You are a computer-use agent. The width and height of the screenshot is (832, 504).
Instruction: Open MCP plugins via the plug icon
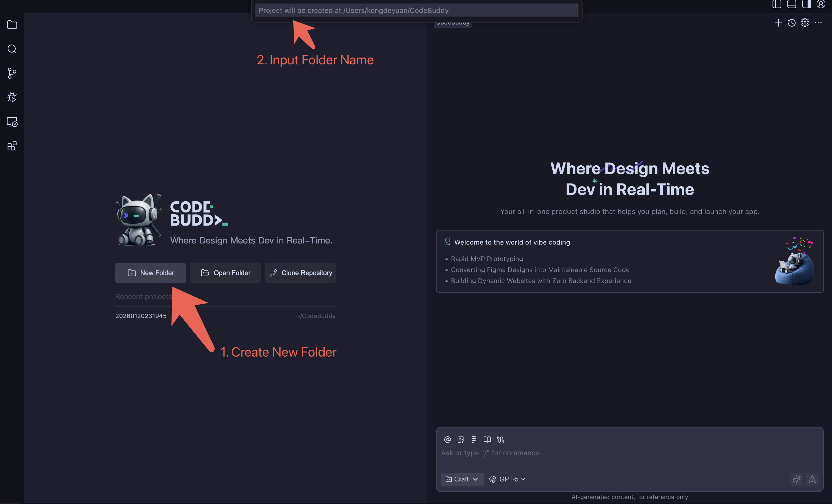501,439
